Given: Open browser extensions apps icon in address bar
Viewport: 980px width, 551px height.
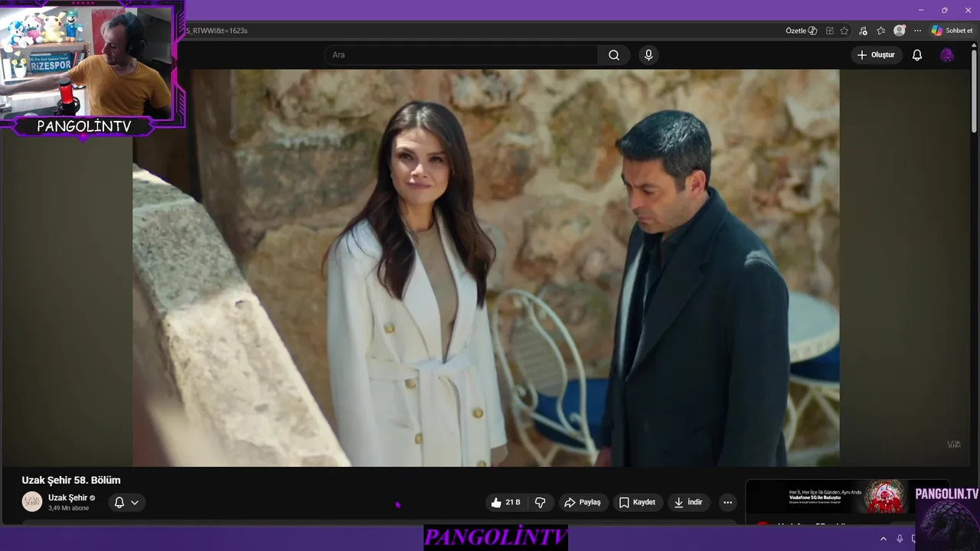Looking at the screenshot, I should click(830, 31).
